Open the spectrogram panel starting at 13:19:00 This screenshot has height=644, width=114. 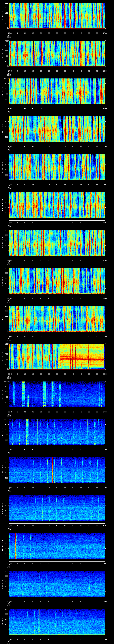[57, 129]
